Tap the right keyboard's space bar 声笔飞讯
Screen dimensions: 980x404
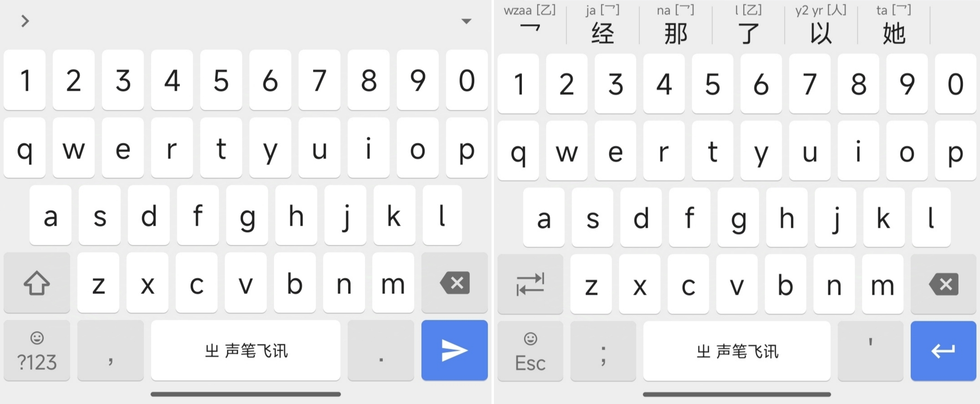tap(737, 351)
